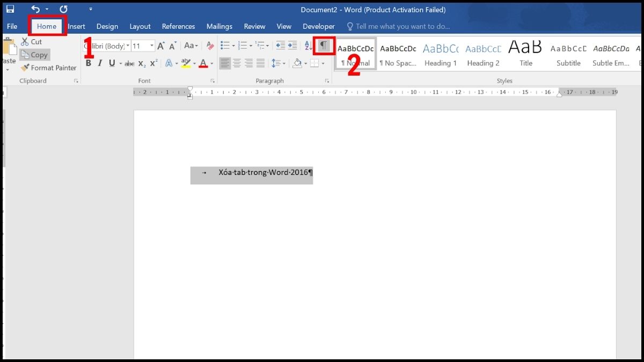
Task: Switch to the Insert ribbon tab
Action: (76, 26)
